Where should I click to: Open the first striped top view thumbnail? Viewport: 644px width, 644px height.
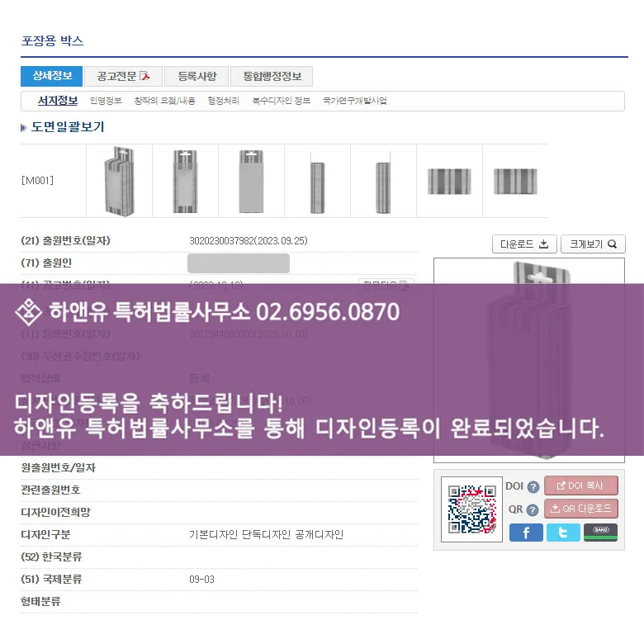pyautogui.click(x=449, y=181)
